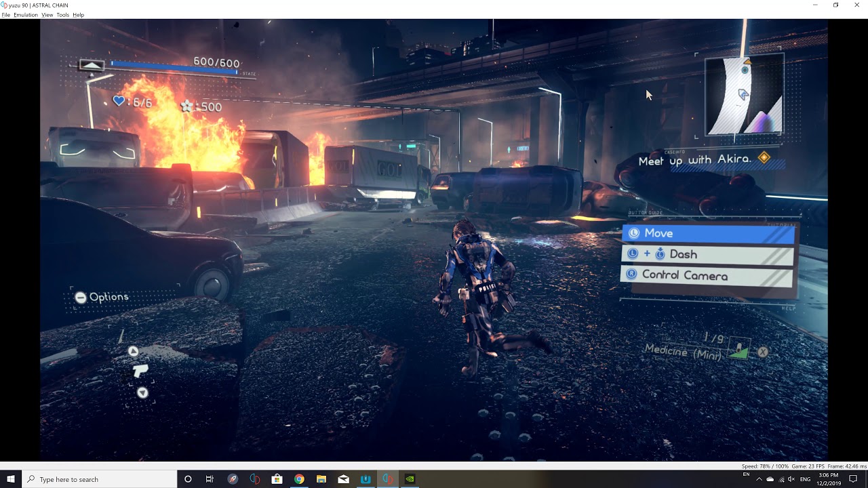This screenshot has width=868, height=488.
Task: Select the Move entry in the button guide
Action: [708, 233]
